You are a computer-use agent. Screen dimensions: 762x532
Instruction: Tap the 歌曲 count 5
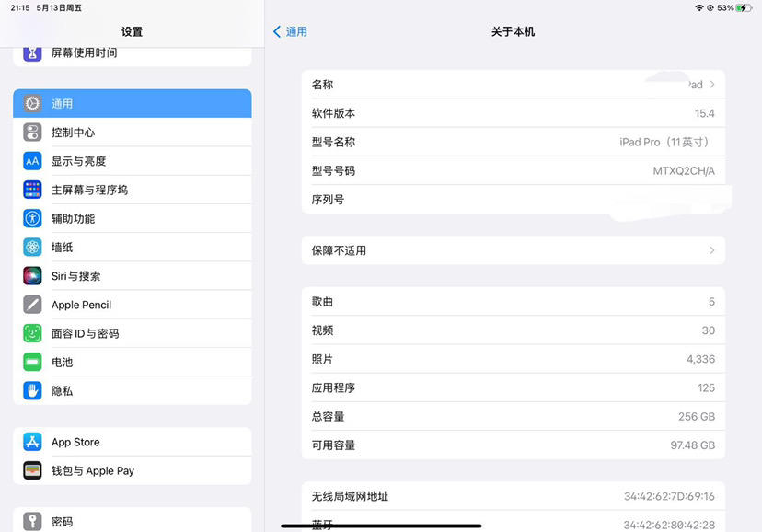711,302
